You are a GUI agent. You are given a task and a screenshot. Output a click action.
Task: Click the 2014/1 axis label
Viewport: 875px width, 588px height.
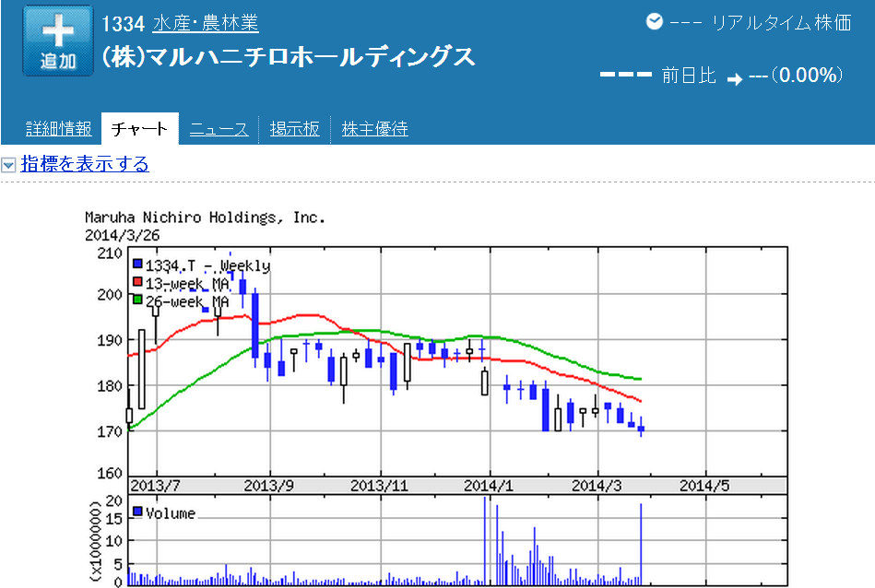click(x=489, y=486)
